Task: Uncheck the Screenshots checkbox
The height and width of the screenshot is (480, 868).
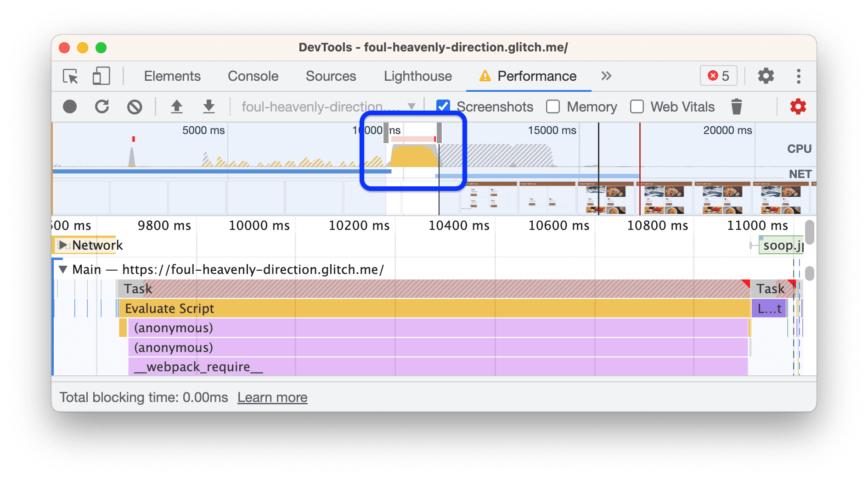Action: tap(443, 107)
